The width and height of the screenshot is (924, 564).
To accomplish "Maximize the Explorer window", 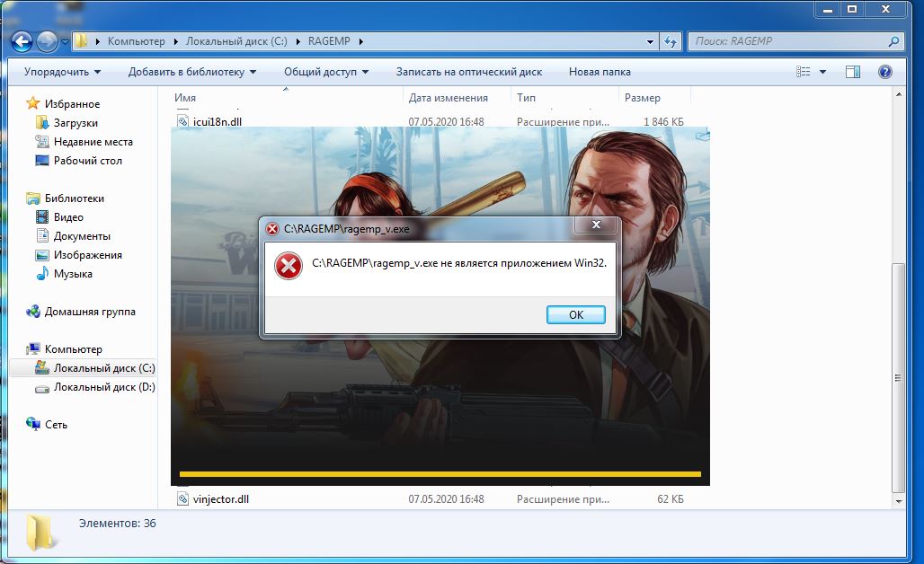I will tap(852, 9).
